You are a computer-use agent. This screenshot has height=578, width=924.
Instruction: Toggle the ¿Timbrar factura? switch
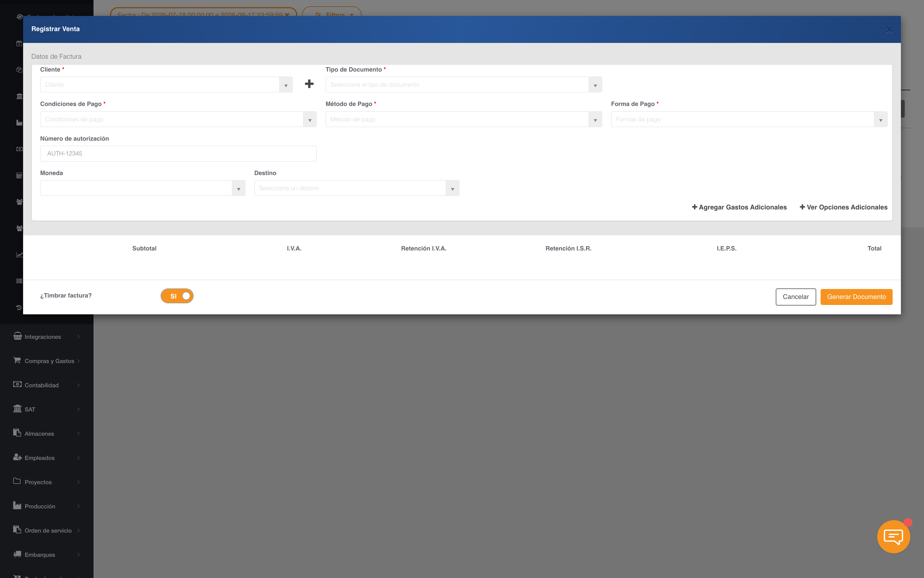click(x=177, y=296)
